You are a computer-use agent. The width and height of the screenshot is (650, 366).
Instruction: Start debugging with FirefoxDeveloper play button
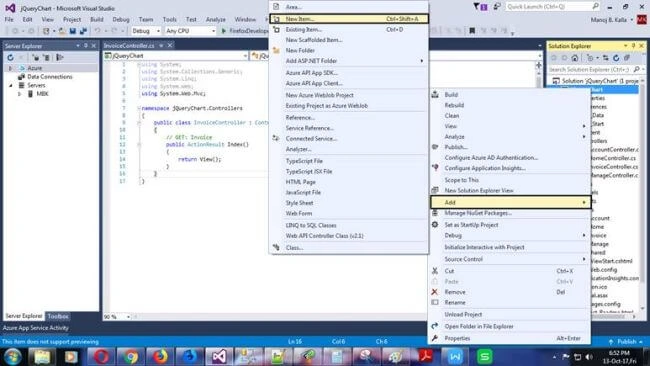point(245,31)
